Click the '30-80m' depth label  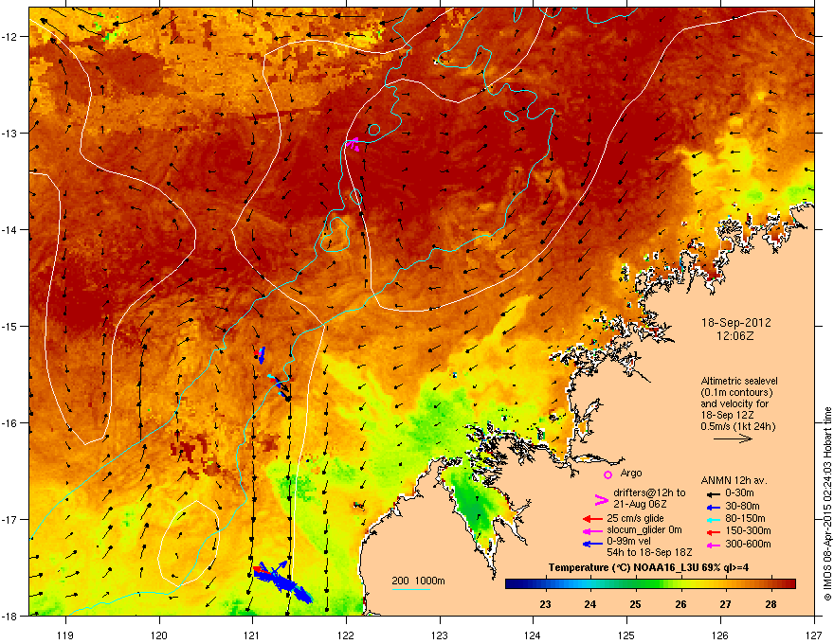(742, 506)
